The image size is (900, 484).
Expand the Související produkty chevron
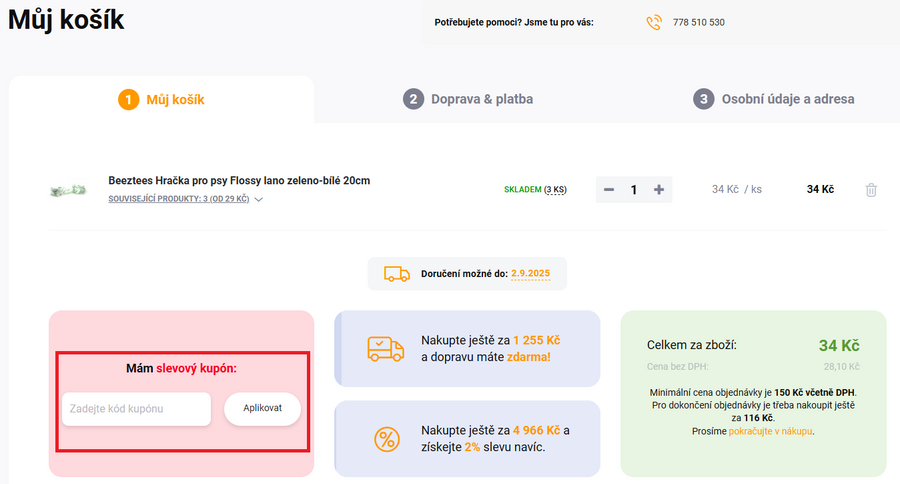coord(259,200)
